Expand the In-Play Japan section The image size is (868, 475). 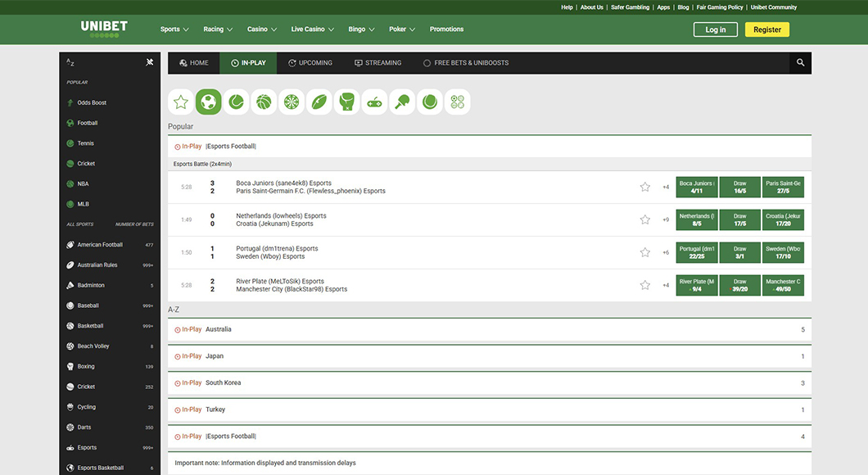point(490,356)
